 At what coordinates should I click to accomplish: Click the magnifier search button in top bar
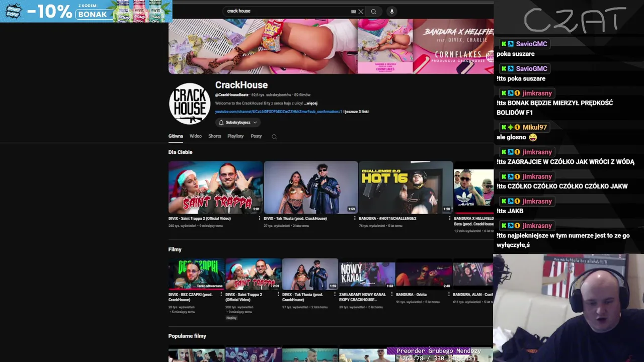tap(373, 11)
